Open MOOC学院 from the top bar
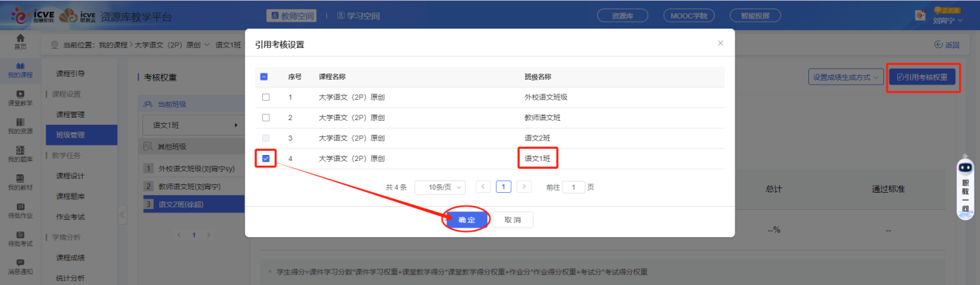980x285 pixels. tap(689, 15)
